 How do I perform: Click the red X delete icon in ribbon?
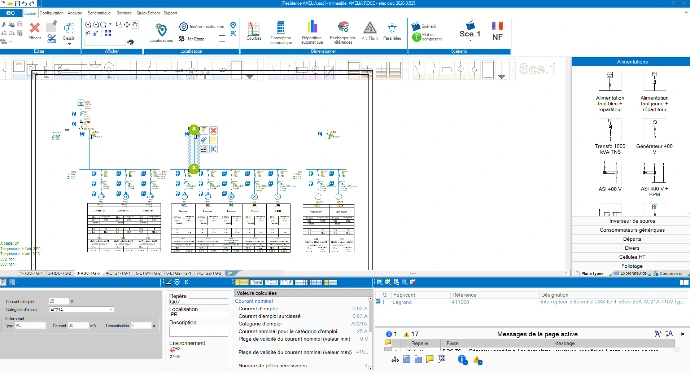click(x=34, y=29)
